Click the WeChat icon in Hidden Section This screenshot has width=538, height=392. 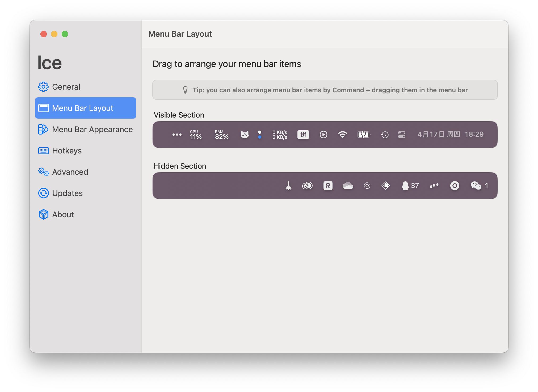click(x=476, y=186)
